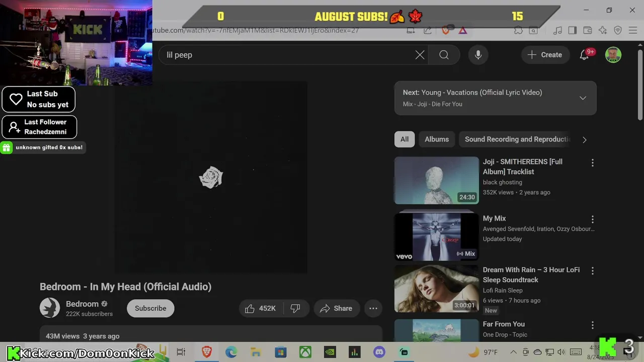Open the account avatar menu
Screen dimensions: 644x362
click(613, 55)
